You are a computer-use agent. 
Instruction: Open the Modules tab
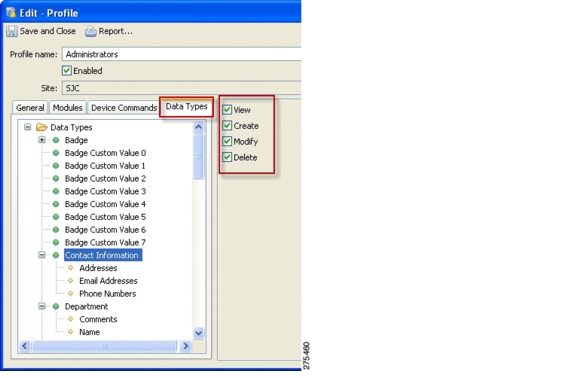(68, 108)
